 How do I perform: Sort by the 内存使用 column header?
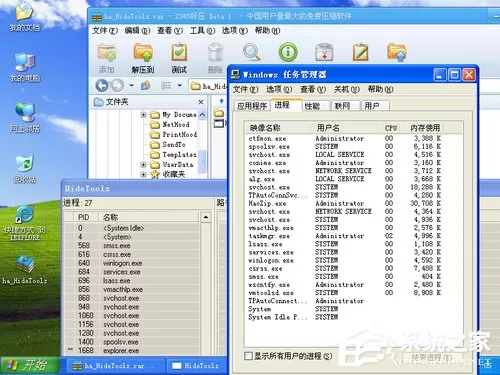pos(425,128)
